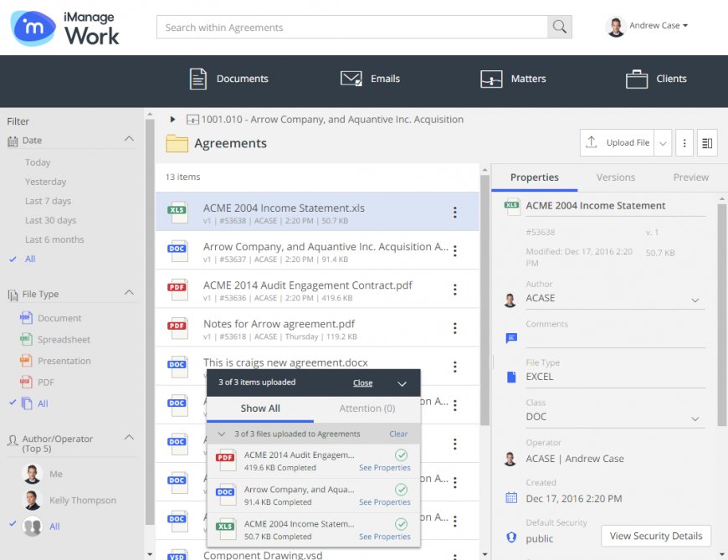This screenshot has width=728, height=560.
Task: Collapse the Date filter section
Action: [130, 139]
